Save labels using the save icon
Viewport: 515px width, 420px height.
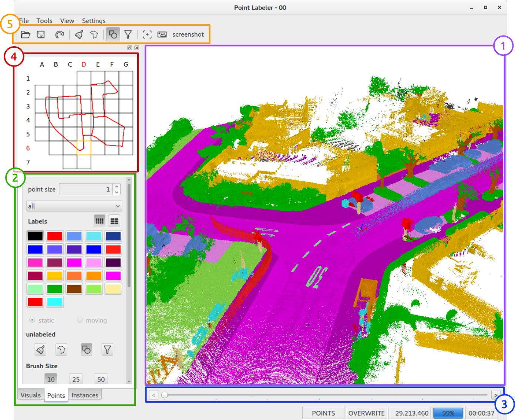41,34
